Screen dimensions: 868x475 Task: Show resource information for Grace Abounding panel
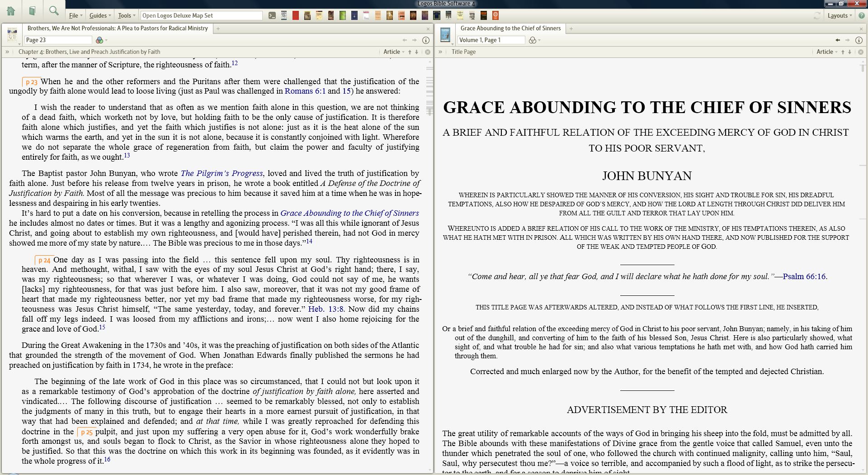[x=859, y=40]
